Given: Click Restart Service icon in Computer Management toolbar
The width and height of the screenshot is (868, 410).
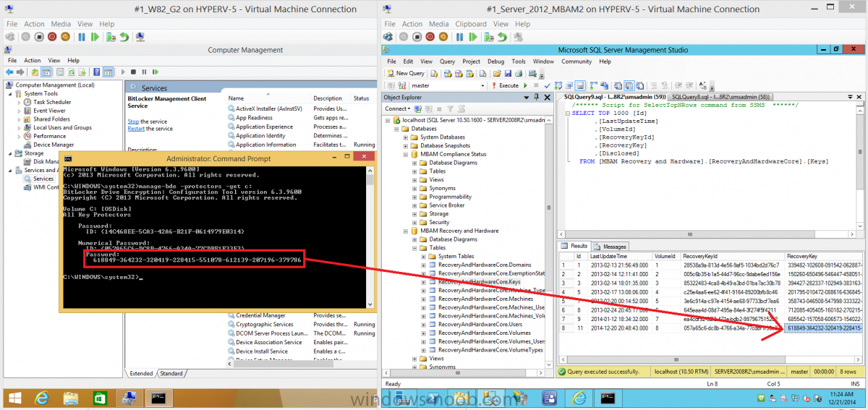Looking at the screenshot, I should coord(155,72).
